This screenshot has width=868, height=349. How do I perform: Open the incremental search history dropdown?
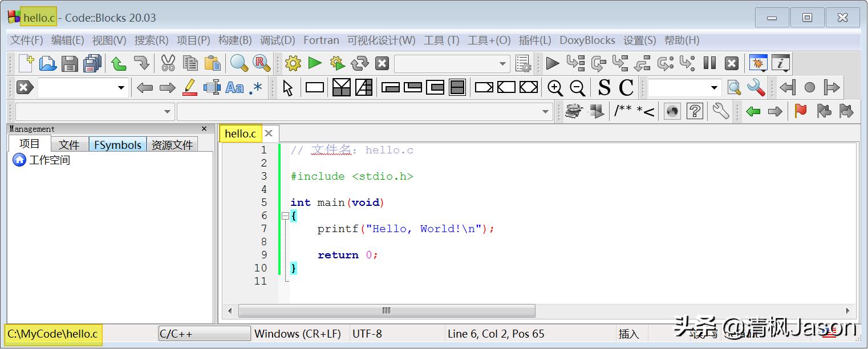(x=120, y=87)
